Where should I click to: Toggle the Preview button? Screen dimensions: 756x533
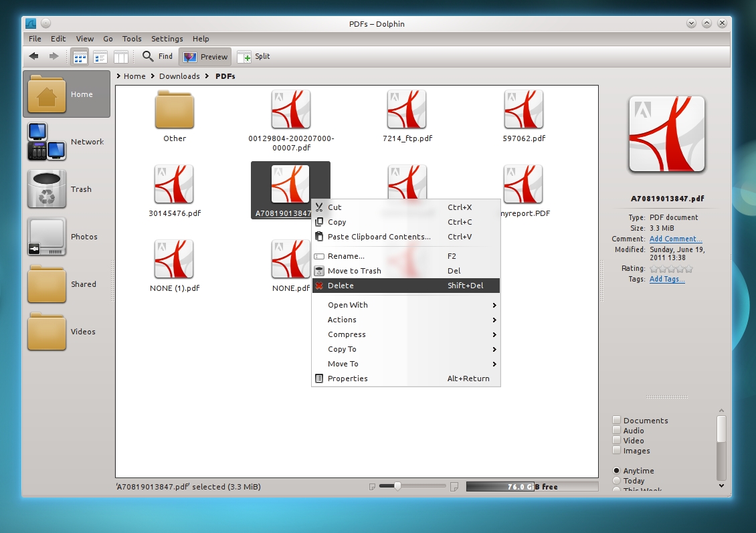pyautogui.click(x=205, y=57)
